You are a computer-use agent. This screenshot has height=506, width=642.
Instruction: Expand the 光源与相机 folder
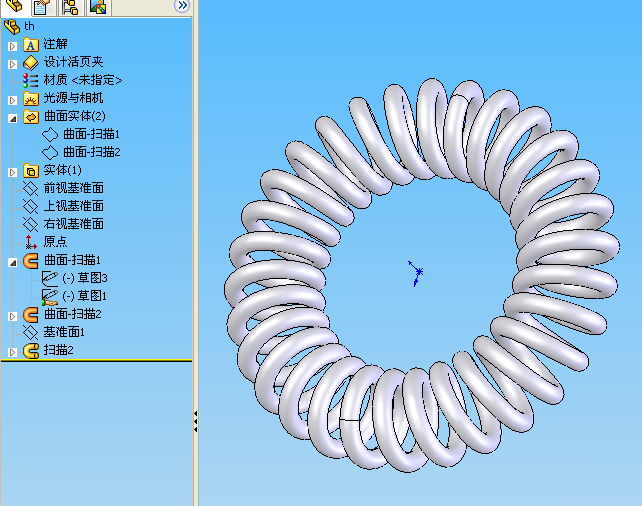(12, 100)
